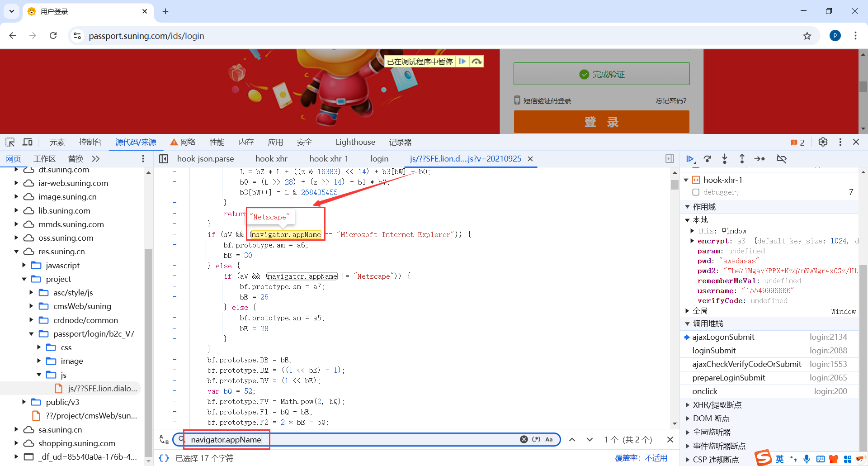Go to previous search result
This screenshot has width=868, height=466.
click(572, 439)
